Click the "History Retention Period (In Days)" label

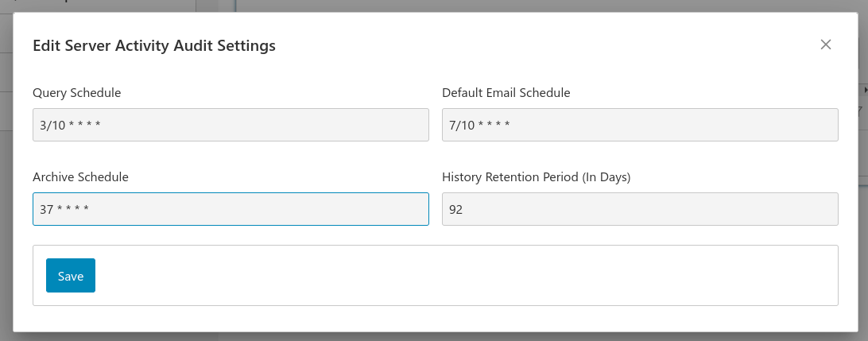[537, 176]
